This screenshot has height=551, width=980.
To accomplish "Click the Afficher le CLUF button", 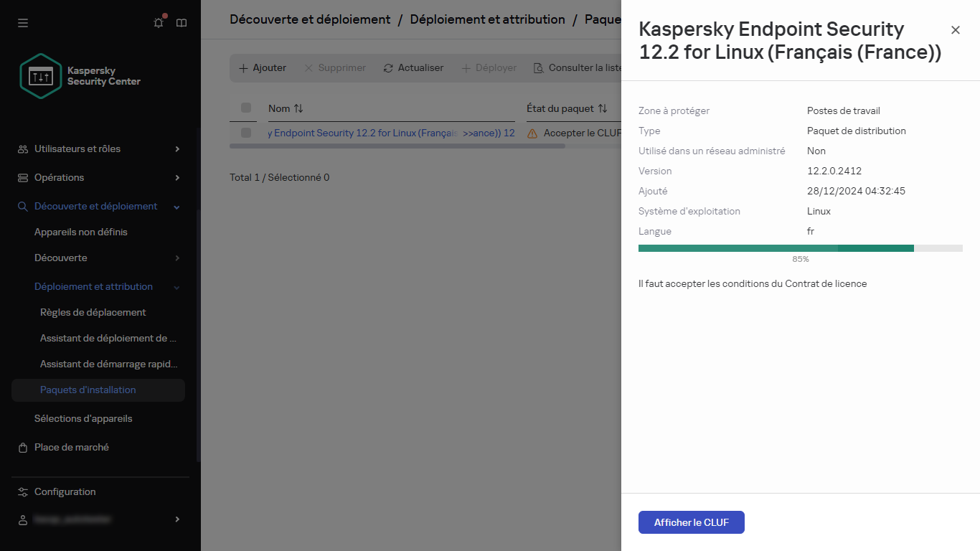I will coord(691,522).
